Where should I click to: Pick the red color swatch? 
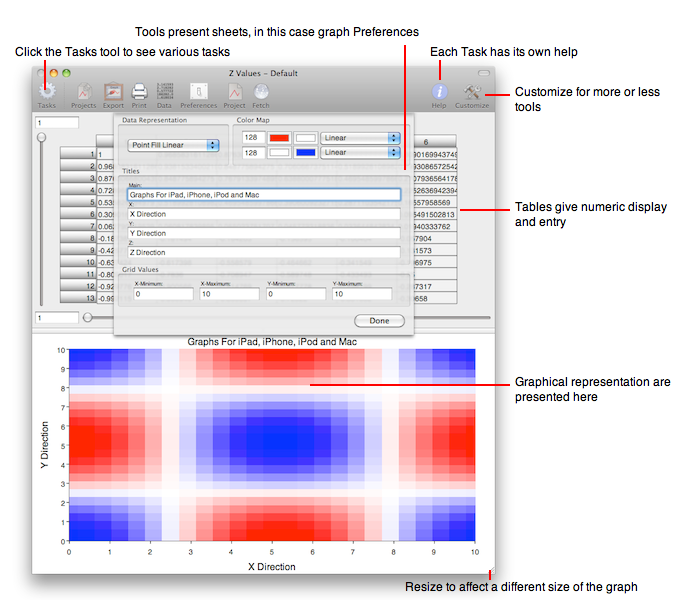[x=279, y=137]
